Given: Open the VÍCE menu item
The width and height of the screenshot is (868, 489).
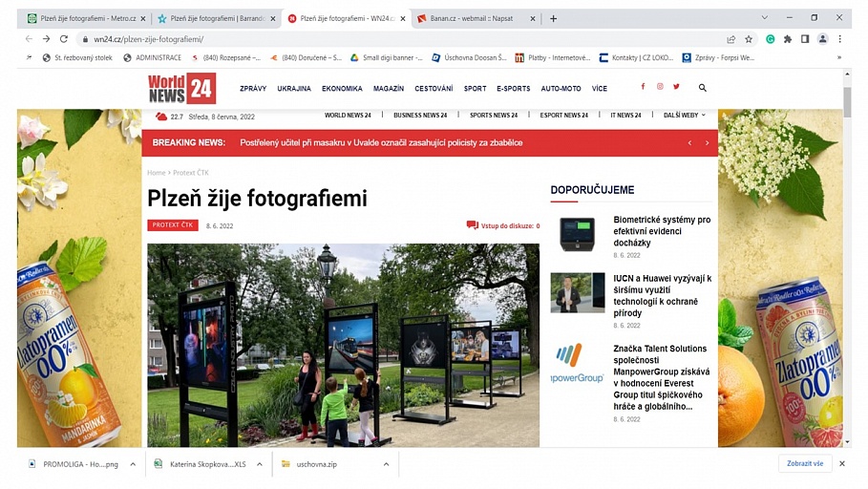Looking at the screenshot, I should 600,89.
